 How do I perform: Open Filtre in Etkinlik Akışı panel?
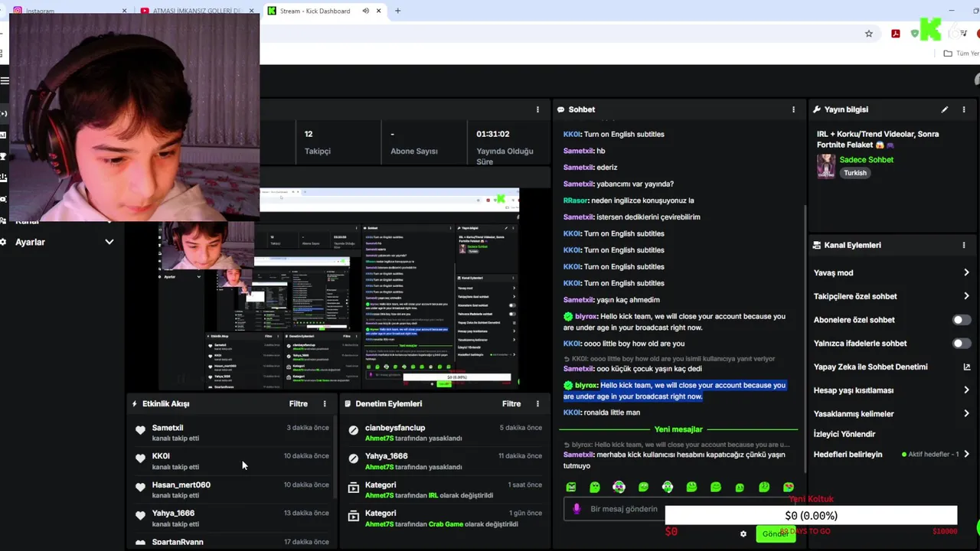click(x=299, y=403)
